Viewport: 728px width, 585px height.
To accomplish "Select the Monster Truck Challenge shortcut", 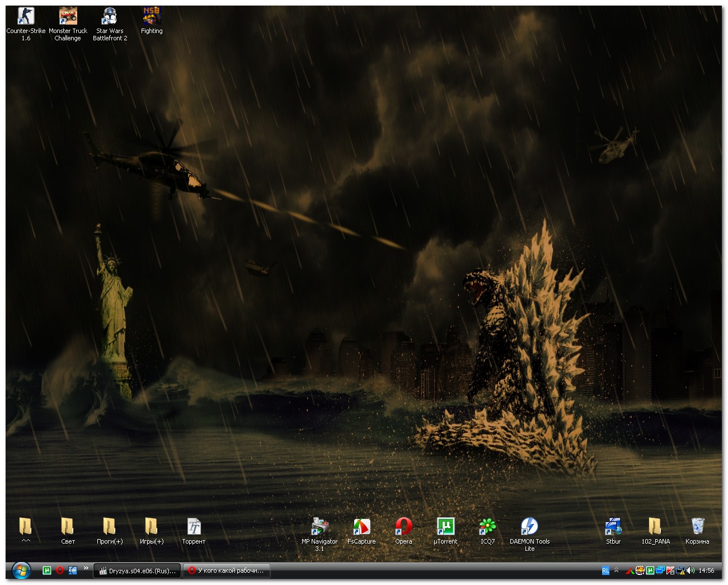I will [x=68, y=24].
